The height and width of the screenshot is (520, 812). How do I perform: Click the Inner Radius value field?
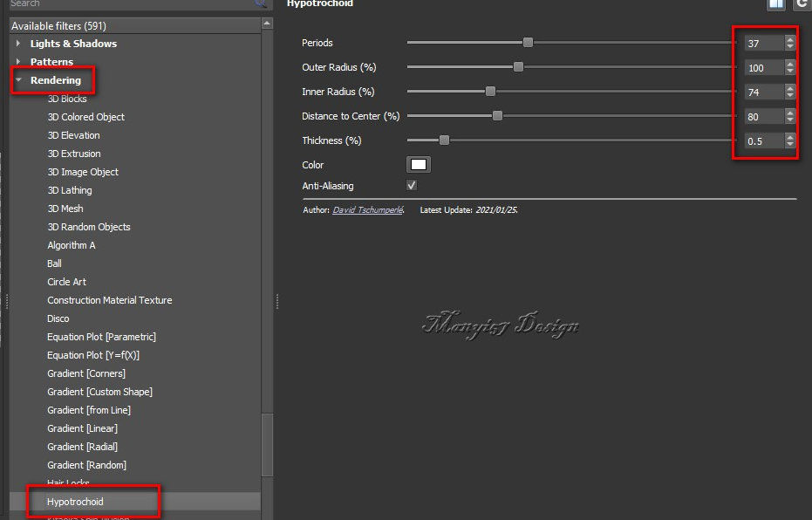coord(763,92)
